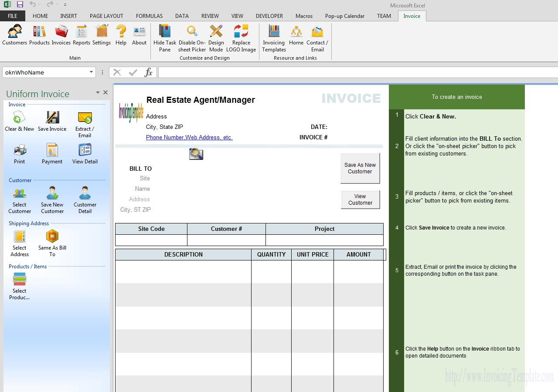Image resolution: width=558 pixels, height=392 pixels.
Task: Click the on-sheet customer picker magnifier
Action: [196, 154]
